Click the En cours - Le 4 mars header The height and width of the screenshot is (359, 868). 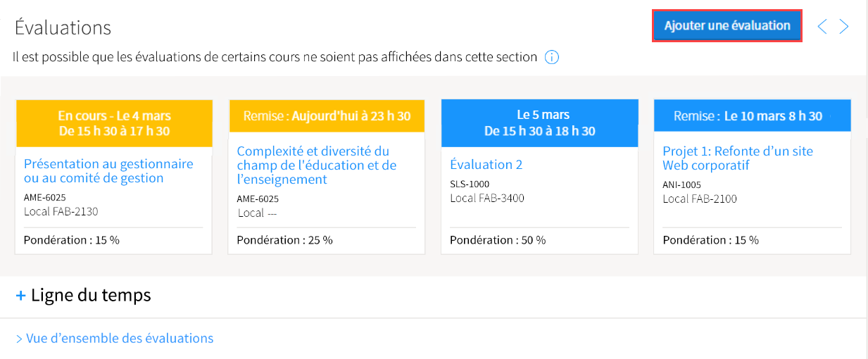[x=114, y=122]
